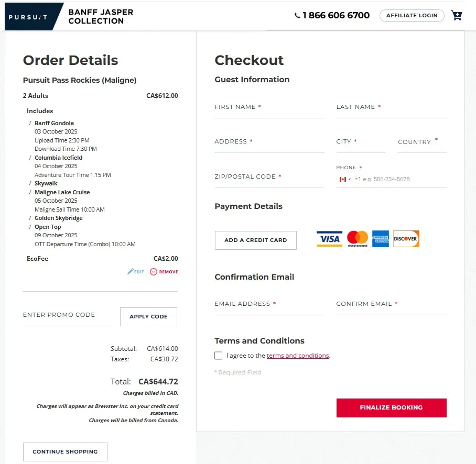Click the phone handset icon
The height and width of the screenshot is (464, 476).
(297, 16)
